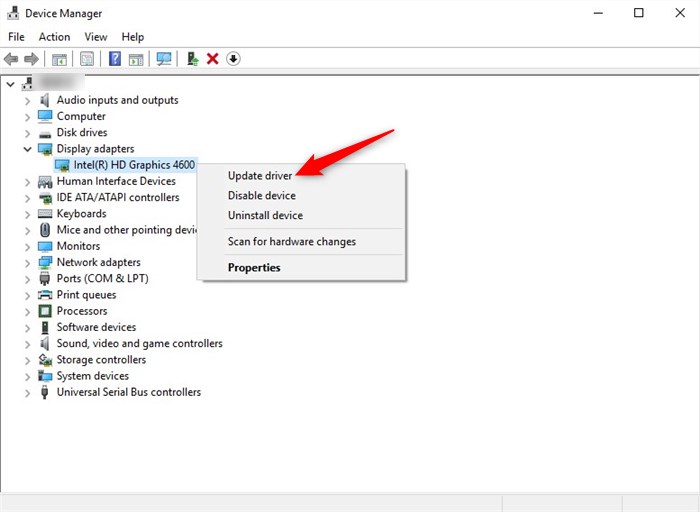
Task: Click the Disable device down-arrow icon
Action: point(233,59)
